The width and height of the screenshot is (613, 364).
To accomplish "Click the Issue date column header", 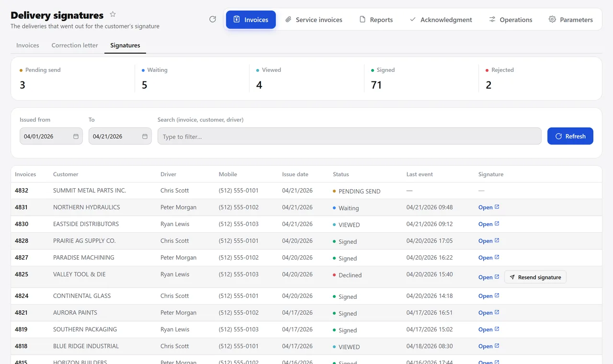I will click(295, 174).
